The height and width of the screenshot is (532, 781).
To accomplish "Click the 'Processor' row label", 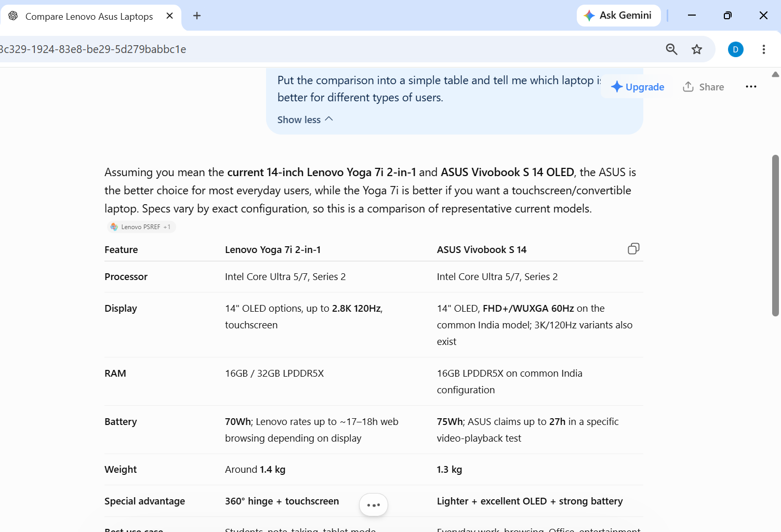I will pos(126,277).
